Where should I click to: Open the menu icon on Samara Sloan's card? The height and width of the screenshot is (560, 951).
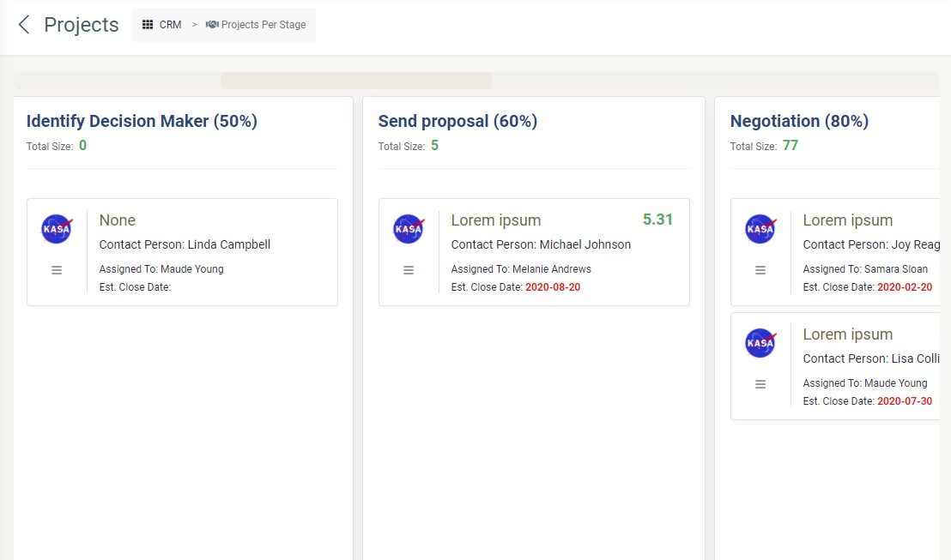tap(760, 270)
